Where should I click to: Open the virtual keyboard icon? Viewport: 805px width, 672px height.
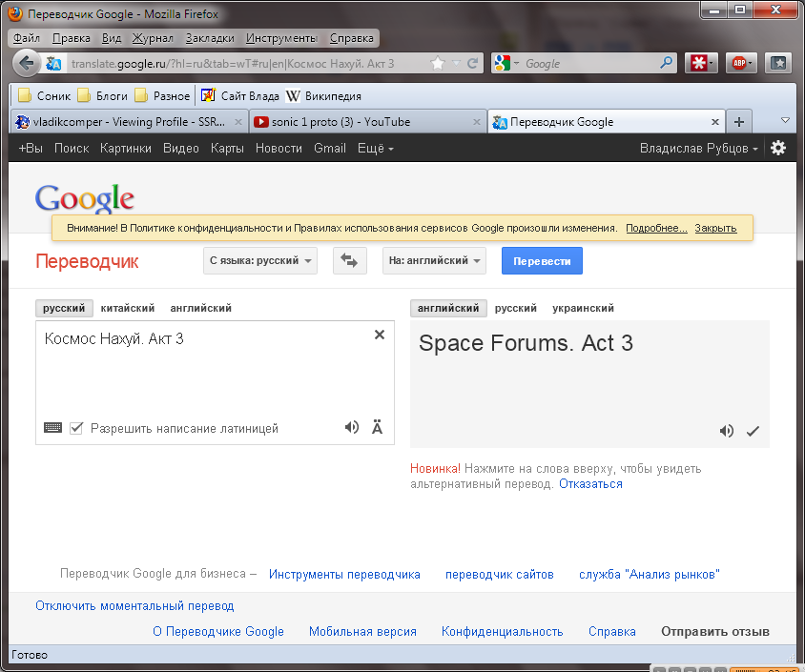pyautogui.click(x=52, y=427)
